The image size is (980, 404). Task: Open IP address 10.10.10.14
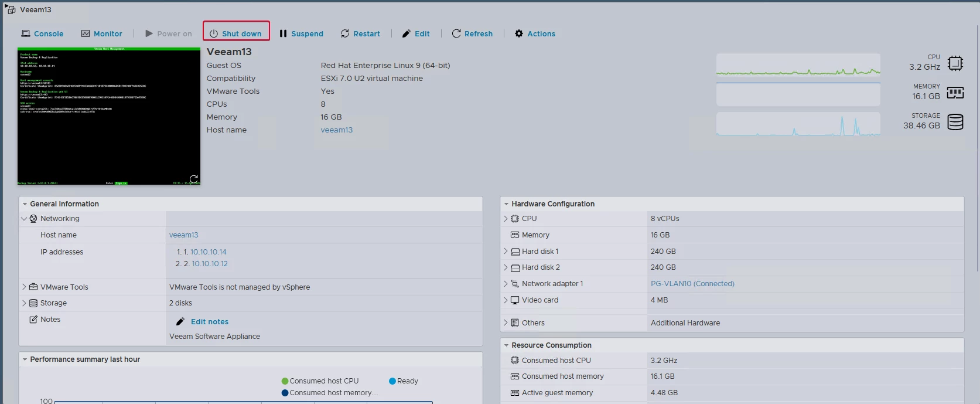tap(208, 252)
